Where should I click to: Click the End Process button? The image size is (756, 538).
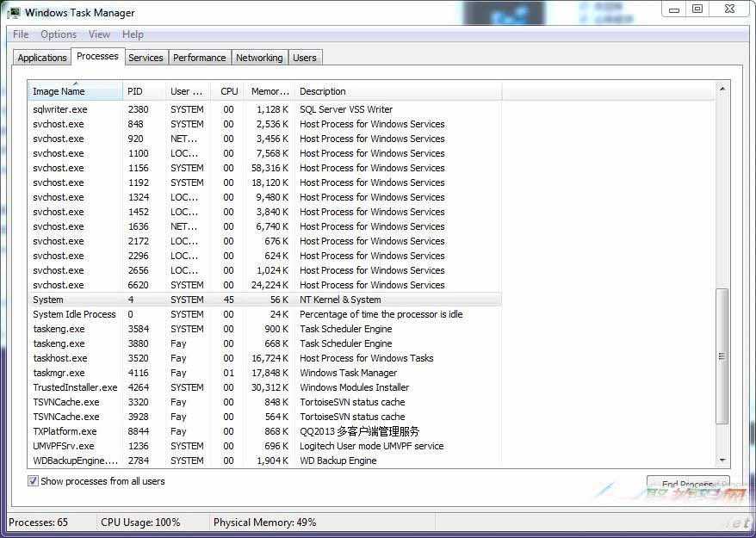pyautogui.click(x=687, y=484)
